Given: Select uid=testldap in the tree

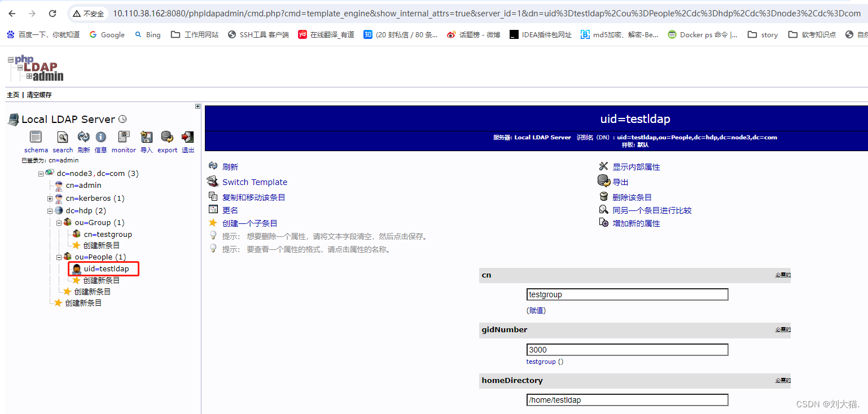Looking at the screenshot, I should tap(106, 268).
